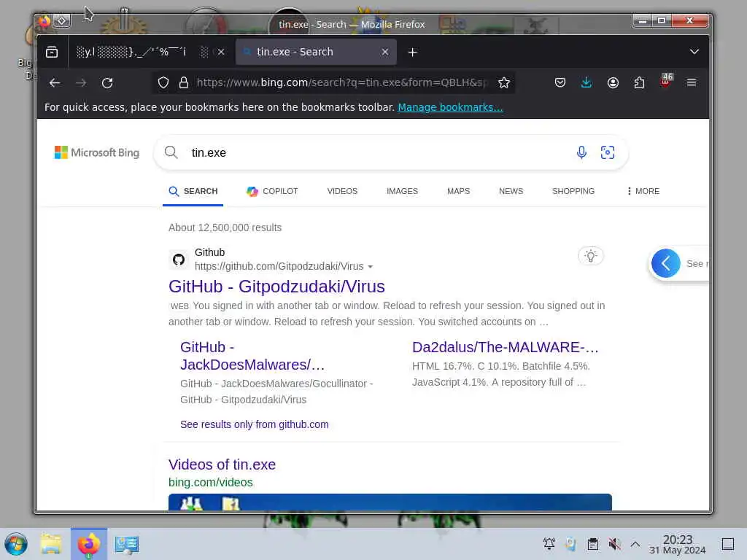
Task: Select the SEARCH results tab
Action: point(193,192)
